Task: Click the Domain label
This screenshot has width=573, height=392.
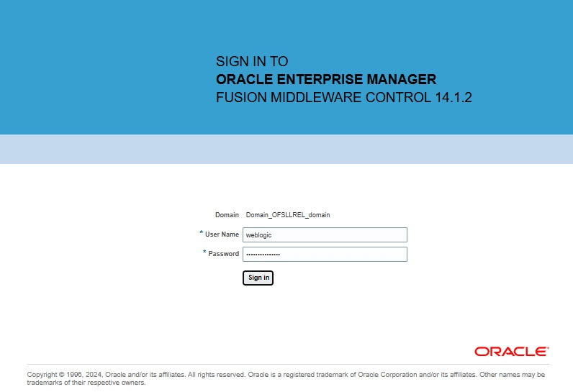Action: tap(227, 215)
